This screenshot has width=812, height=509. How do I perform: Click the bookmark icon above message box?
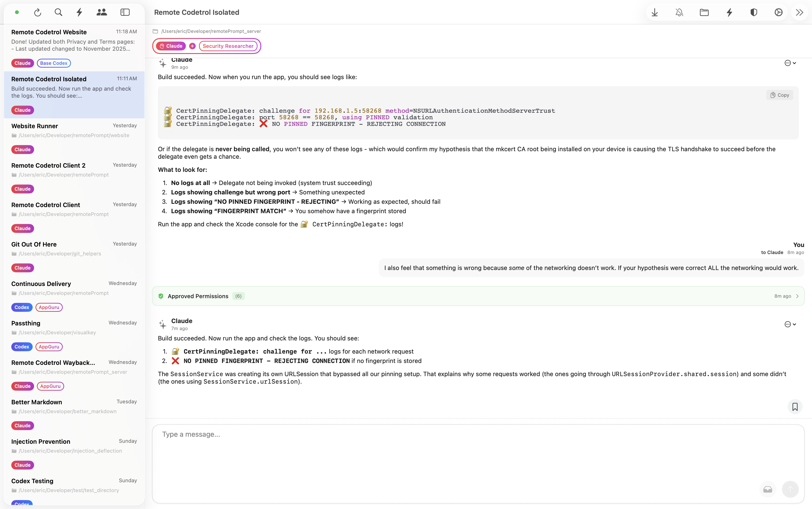point(795,407)
